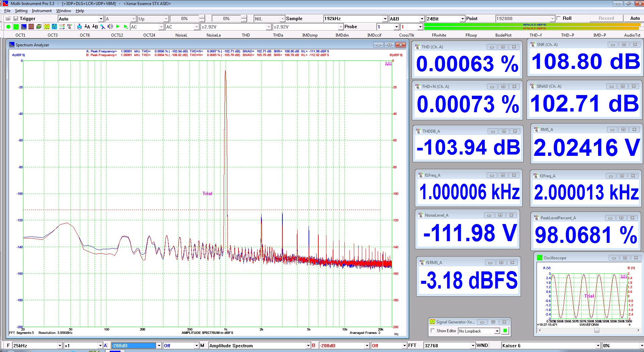Open the Setting menu
This screenshot has width=644, height=352.
coord(21,11)
